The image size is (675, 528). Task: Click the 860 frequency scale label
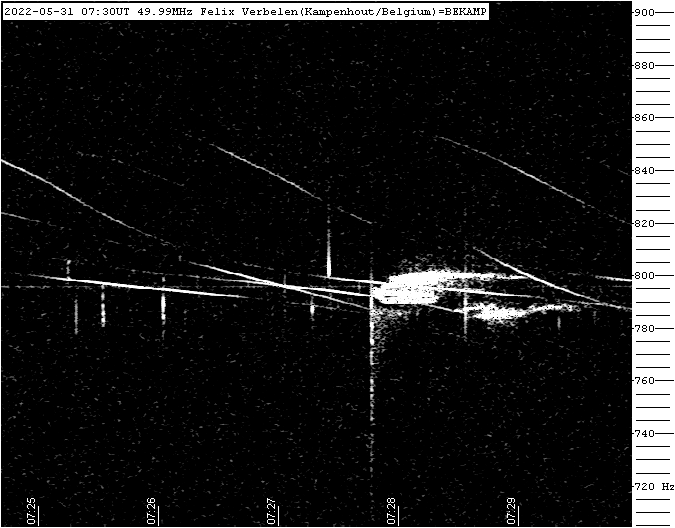(644, 117)
